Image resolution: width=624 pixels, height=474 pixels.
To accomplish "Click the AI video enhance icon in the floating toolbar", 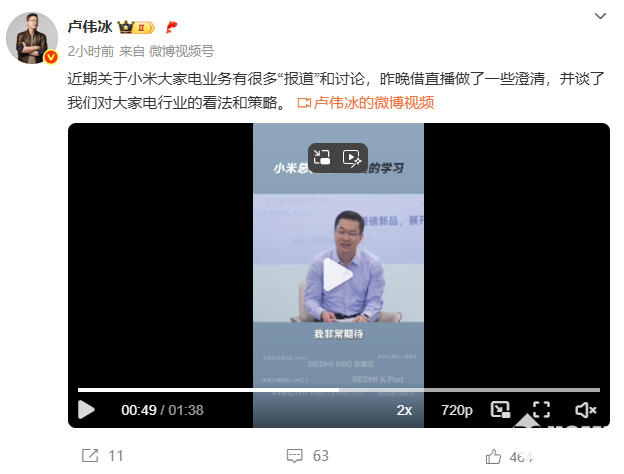I will (352, 158).
